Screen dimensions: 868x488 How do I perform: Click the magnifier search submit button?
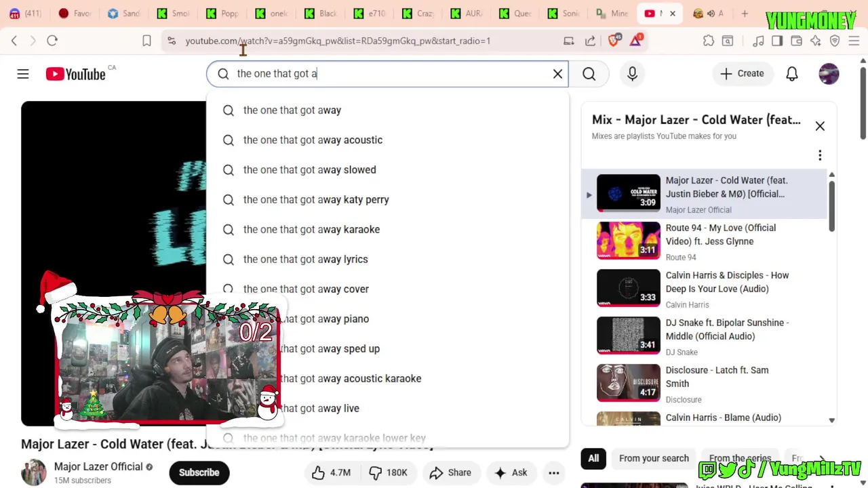(589, 74)
